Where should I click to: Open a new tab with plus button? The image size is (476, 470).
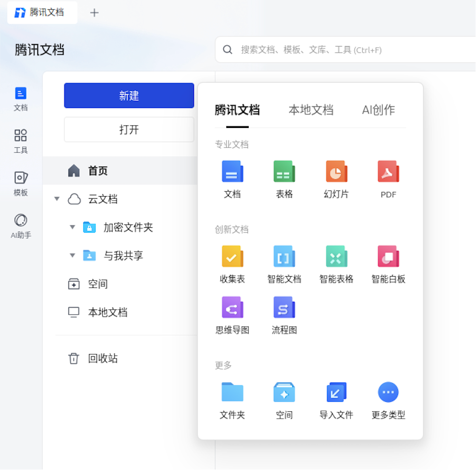point(95,13)
